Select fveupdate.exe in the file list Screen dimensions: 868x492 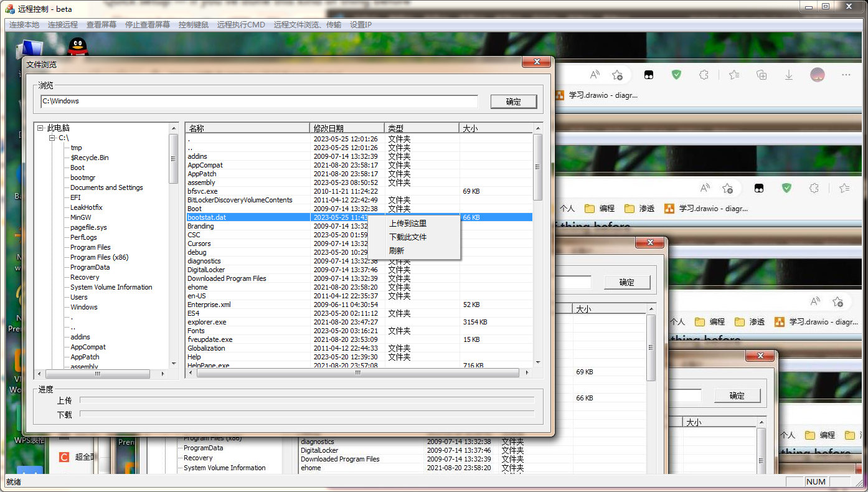point(210,339)
